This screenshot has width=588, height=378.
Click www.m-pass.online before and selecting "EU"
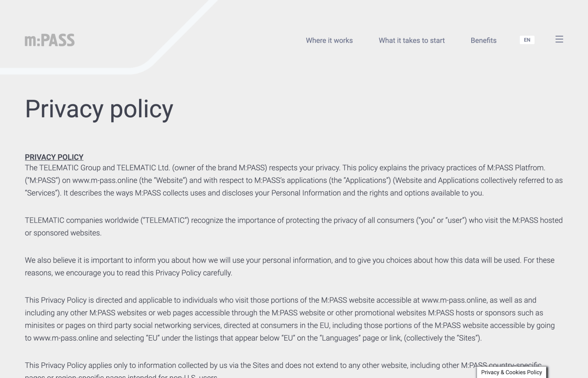[x=66, y=338]
